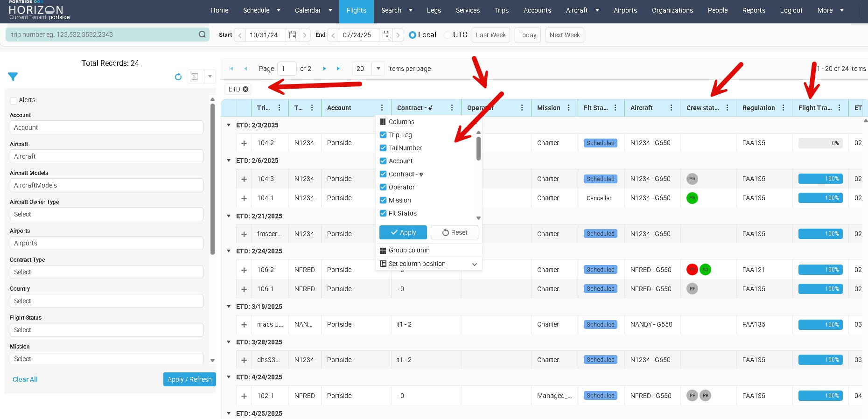Viewport: 868px width, 419px height.
Task: Open the items per page dropdown
Action: click(x=378, y=69)
